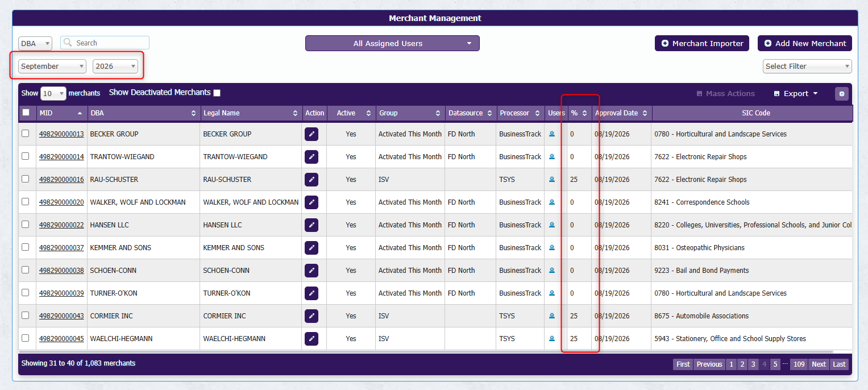Sort by Approval Date column header
Screen dimensions: 868x390
point(622,113)
